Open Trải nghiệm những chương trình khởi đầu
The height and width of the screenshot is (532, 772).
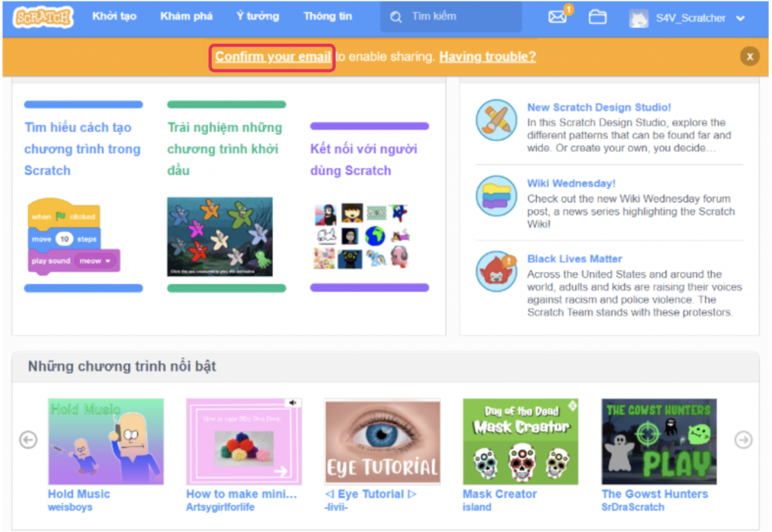(225, 149)
